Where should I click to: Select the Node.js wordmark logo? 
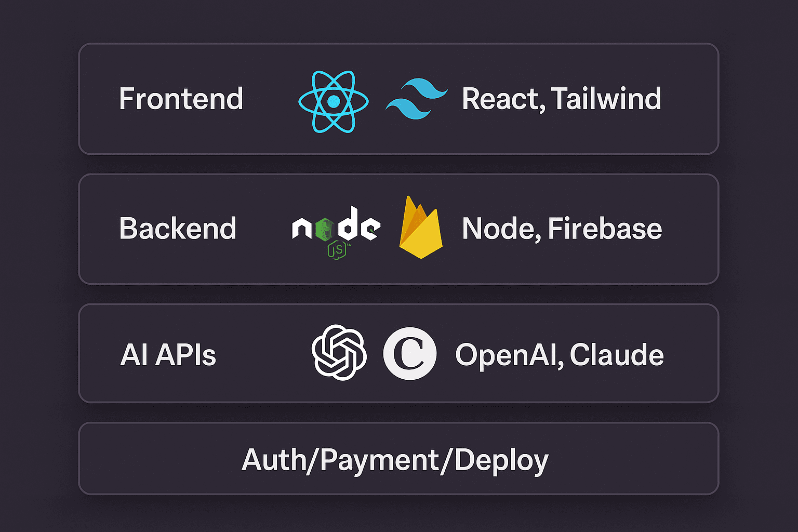pos(337,228)
